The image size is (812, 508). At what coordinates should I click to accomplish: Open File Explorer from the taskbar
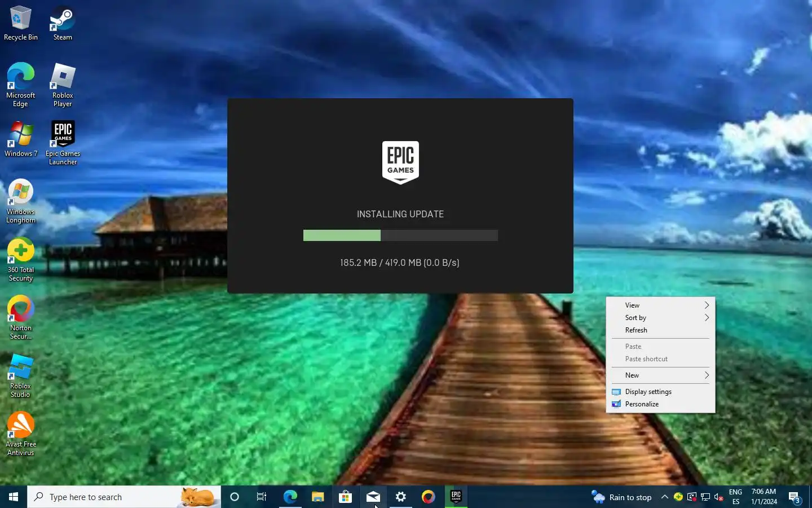(x=317, y=497)
